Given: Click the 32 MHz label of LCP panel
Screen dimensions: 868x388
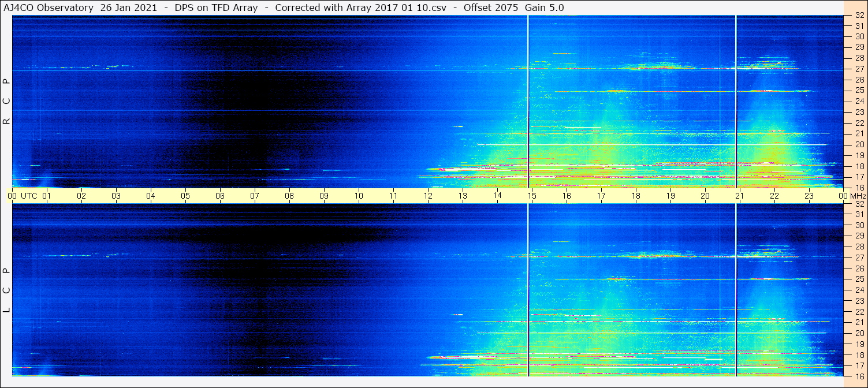Looking at the screenshot, I should click(x=859, y=204).
